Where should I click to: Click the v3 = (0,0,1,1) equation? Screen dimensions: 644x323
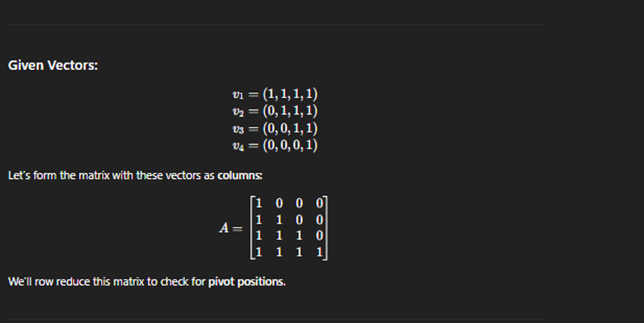coord(275,128)
